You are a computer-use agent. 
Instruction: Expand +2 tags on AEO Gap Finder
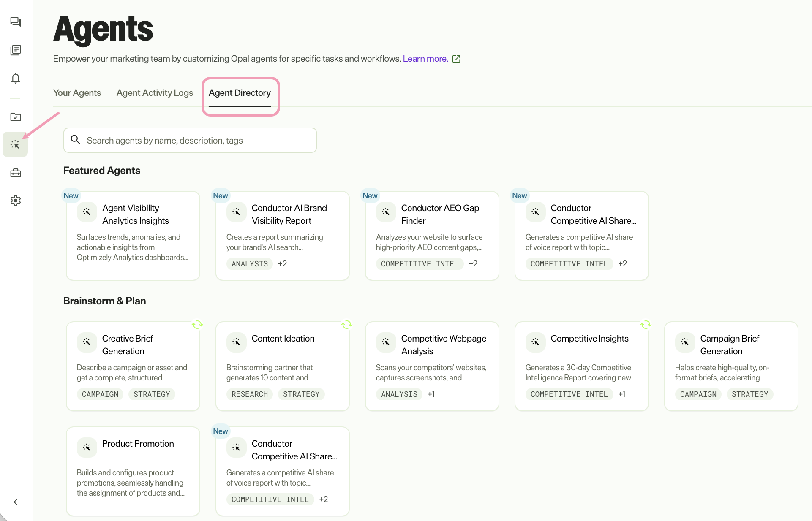[x=473, y=264]
